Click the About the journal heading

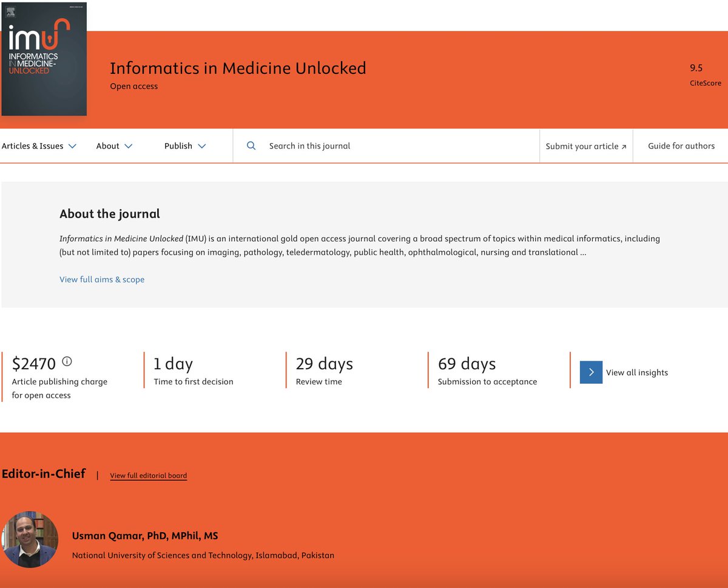pyautogui.click(x=110, y=214)
